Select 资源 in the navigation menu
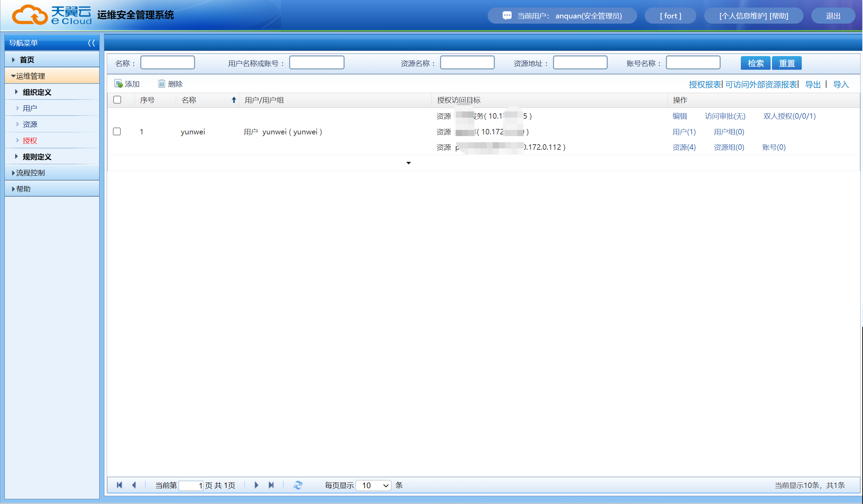Image resolution: width=863 pixels, height=504 pixels. pyautogui.click(x=30, y=124)
